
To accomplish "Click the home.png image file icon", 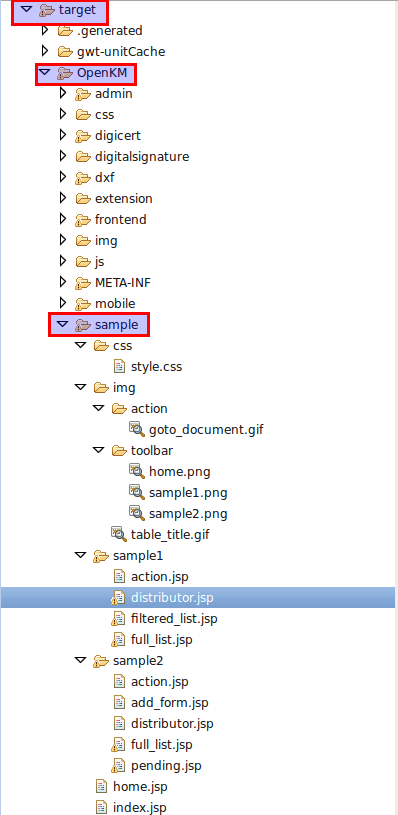I will pyautogui.click(x=137, y=471).
